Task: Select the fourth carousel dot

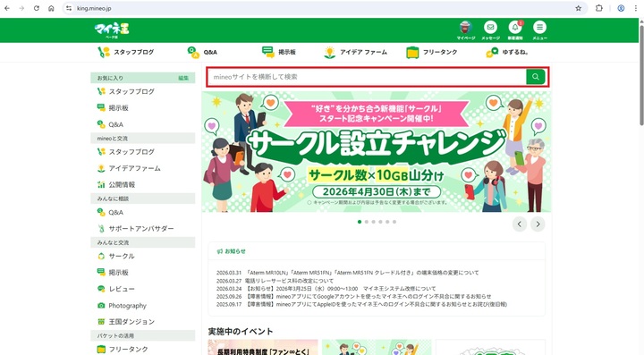Action: coord(380,222)
